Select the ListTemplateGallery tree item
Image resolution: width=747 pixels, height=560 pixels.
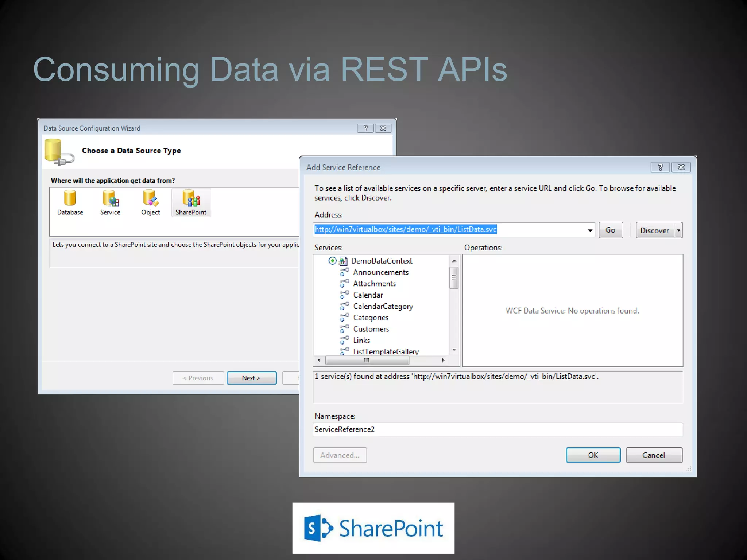(386, 351)
